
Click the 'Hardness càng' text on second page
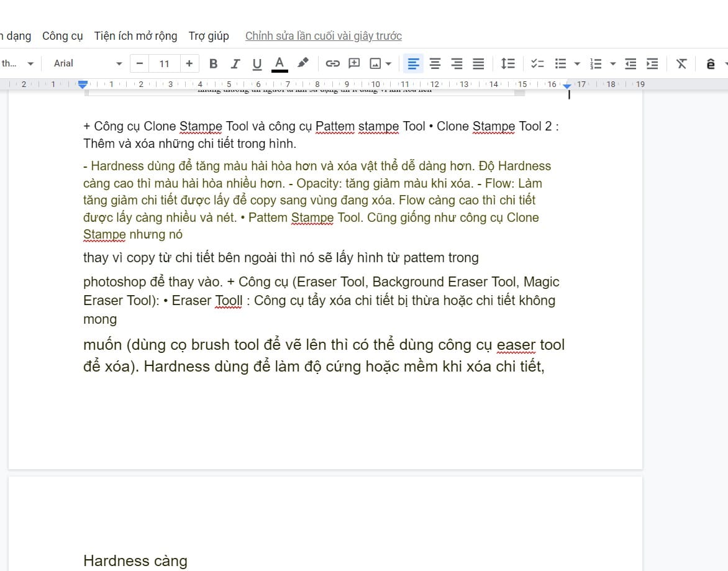(x=135, y=561)
